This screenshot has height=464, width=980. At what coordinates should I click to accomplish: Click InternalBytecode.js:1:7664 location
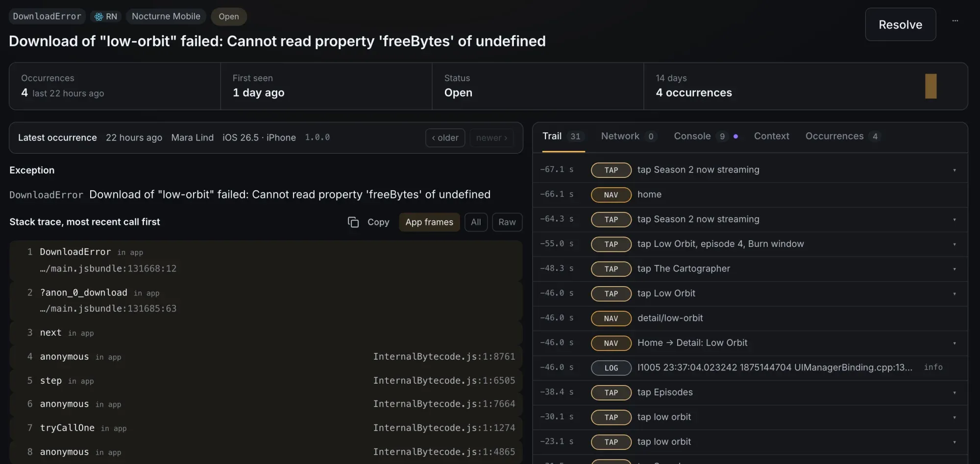tap(444, 404)
